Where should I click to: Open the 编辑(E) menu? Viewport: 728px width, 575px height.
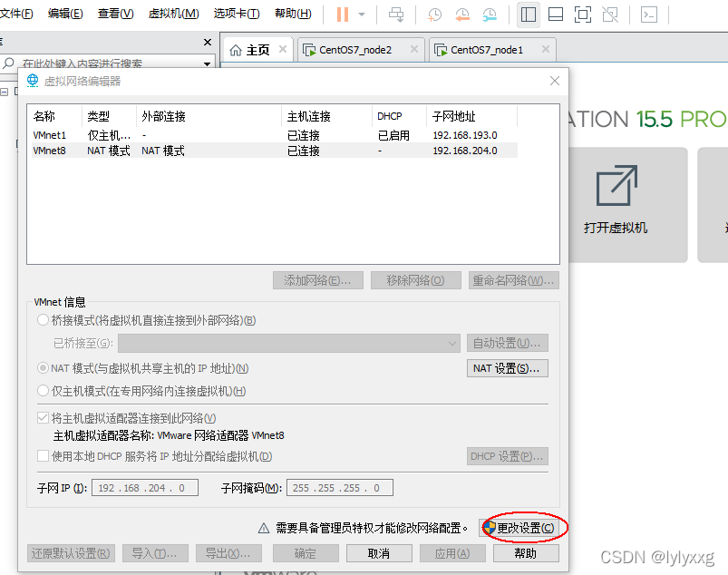65,14
